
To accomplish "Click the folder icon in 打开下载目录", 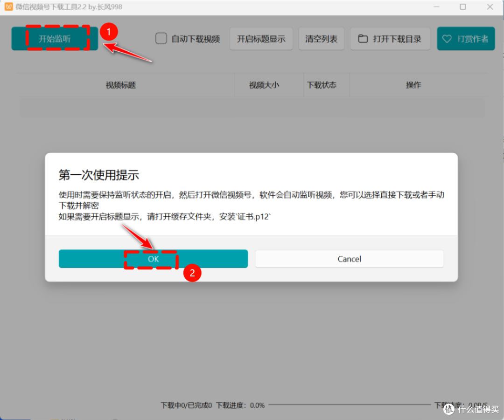I will click(363, 39).
